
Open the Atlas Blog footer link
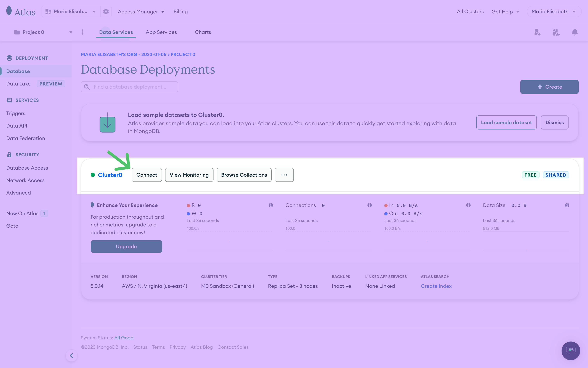coord(201,347)
